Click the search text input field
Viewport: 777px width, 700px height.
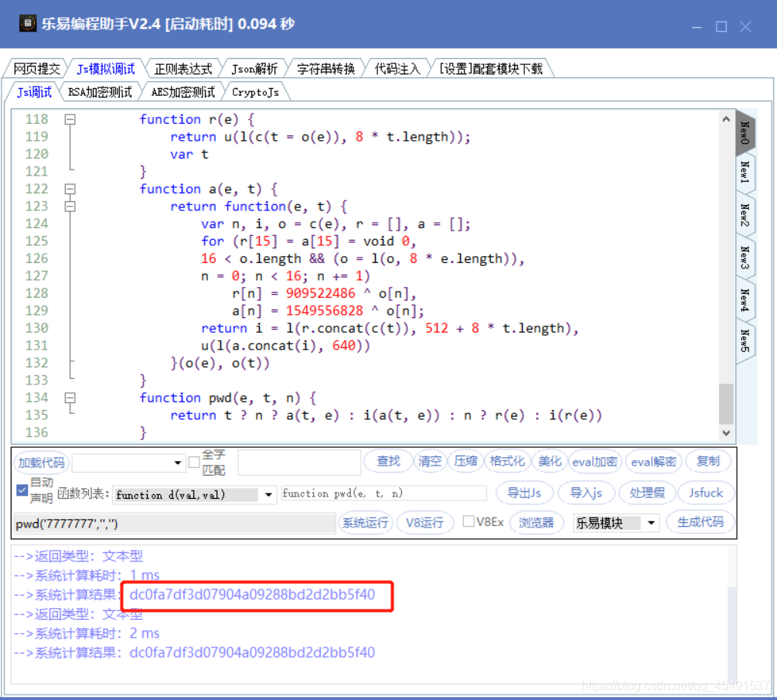(299, 462)
